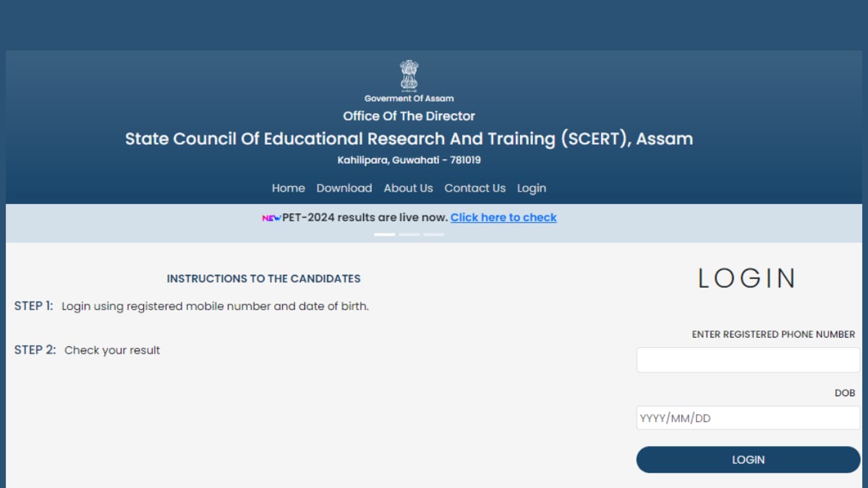Viewport: 868px width, 488px height.
Task: Open the About Us page
Action: pyautogui.click(x=408, y=188)
